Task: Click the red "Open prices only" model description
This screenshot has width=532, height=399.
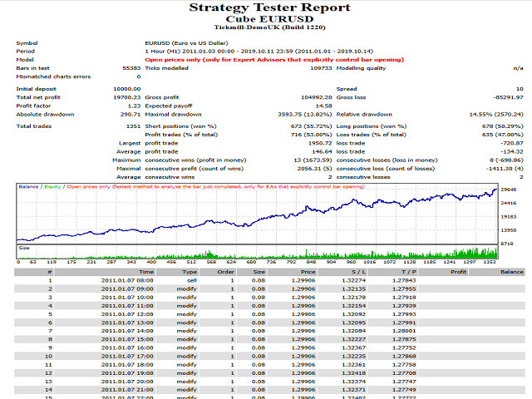Action: 274,60
